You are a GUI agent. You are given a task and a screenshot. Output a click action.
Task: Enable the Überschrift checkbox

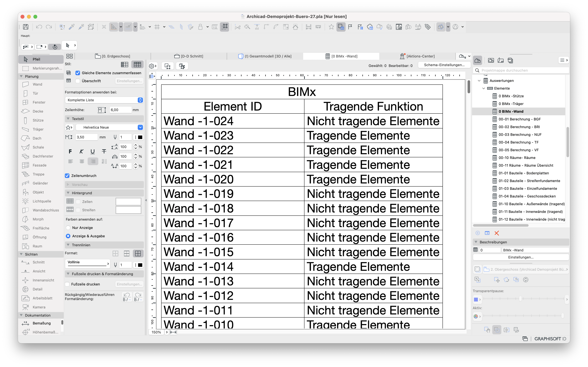(78, 81)
